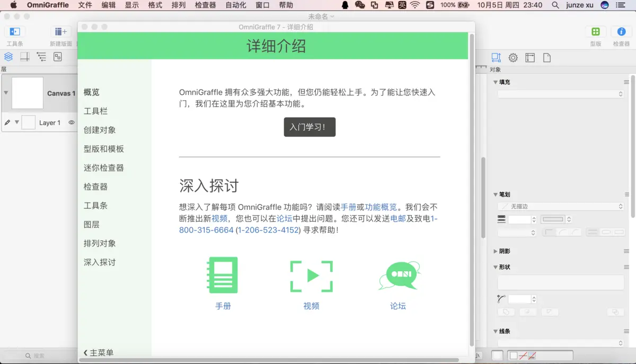This screenshot has height=364, width=636.
Task: Select the Object inspector tab icon
Action: (496, 58)
